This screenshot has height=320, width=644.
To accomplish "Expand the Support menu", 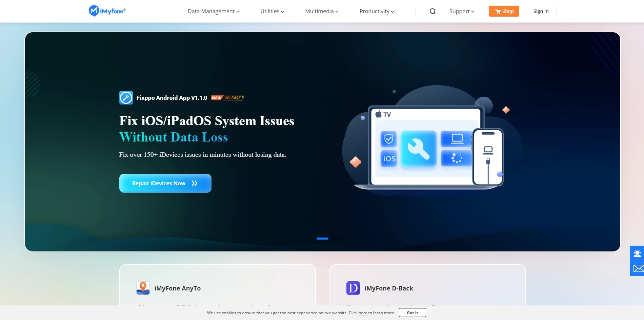I will 462,11.
